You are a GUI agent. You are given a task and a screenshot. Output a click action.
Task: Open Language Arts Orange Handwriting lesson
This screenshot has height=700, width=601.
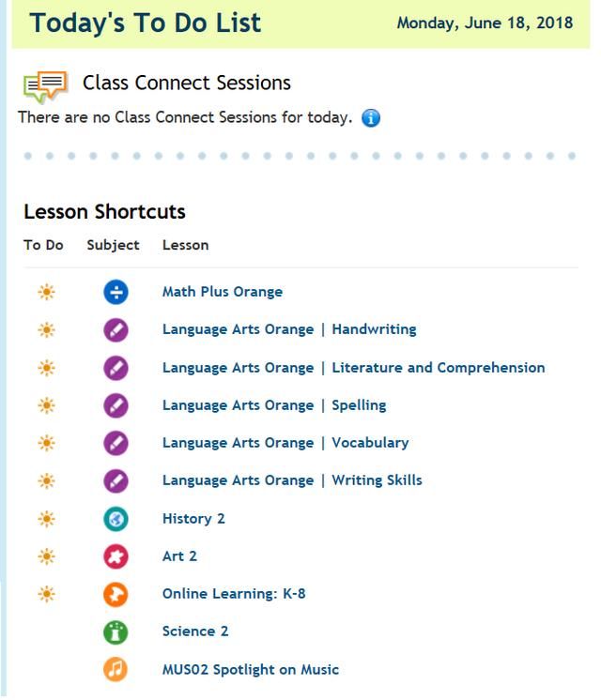pos(289,329)
